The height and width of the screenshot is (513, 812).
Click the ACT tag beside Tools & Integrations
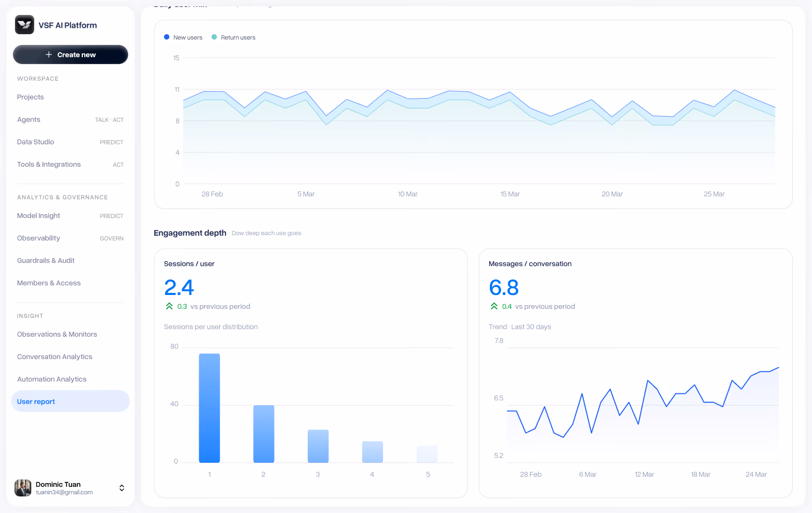click(x=118, y=165)
